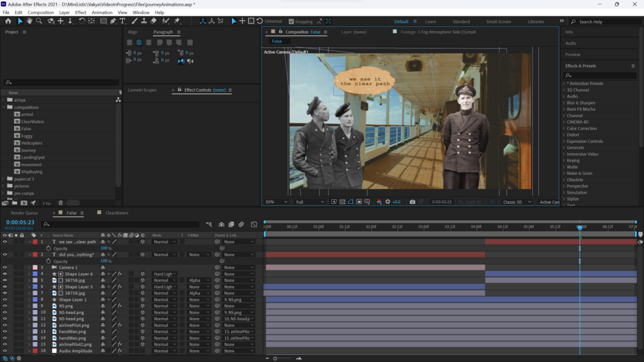Open Libraries workspace

coord(536,22)
